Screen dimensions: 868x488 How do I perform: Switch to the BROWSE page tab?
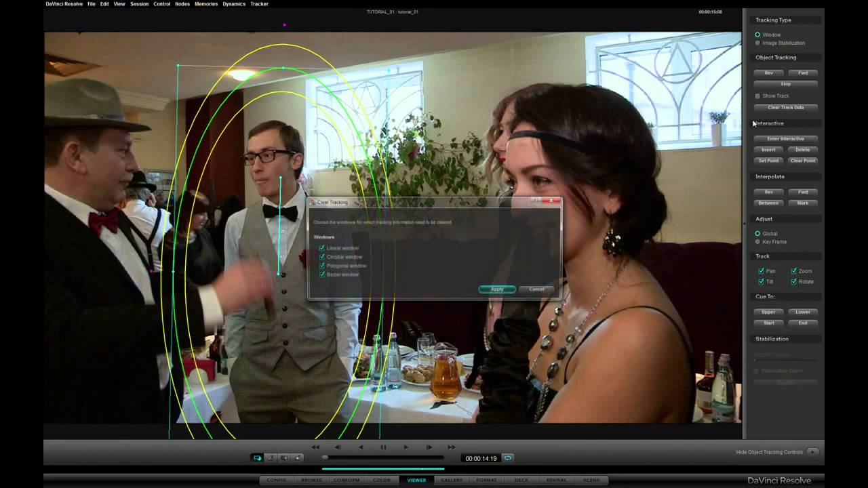click(x=312, y=480)
